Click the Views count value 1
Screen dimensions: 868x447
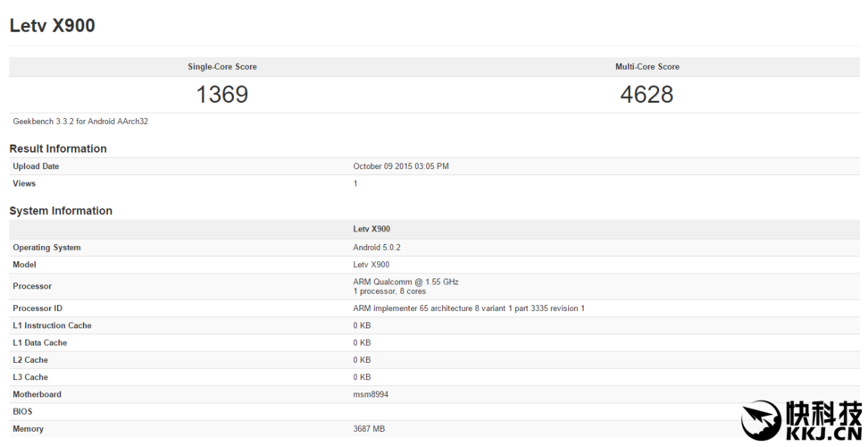point(355,183)
